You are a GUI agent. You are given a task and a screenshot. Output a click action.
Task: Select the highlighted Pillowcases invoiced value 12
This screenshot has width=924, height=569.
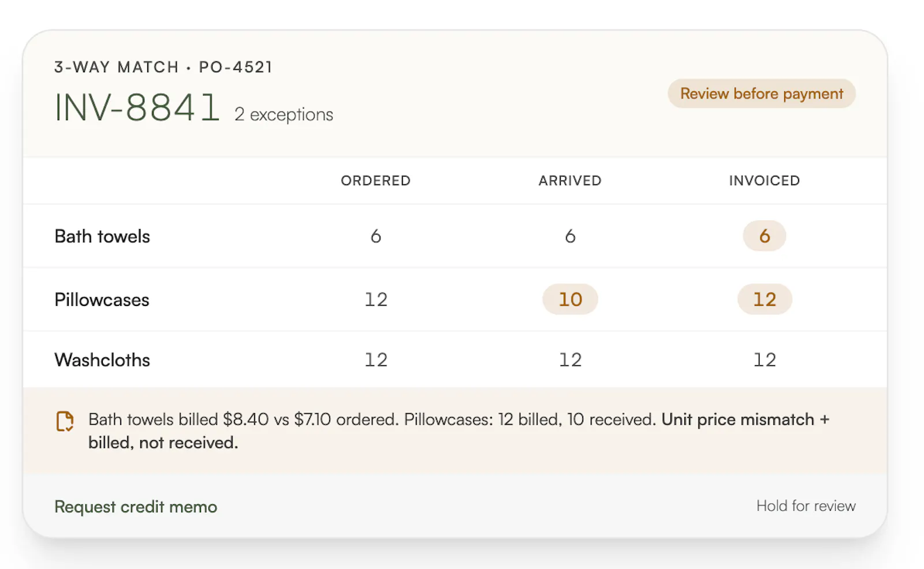[764, 299]
